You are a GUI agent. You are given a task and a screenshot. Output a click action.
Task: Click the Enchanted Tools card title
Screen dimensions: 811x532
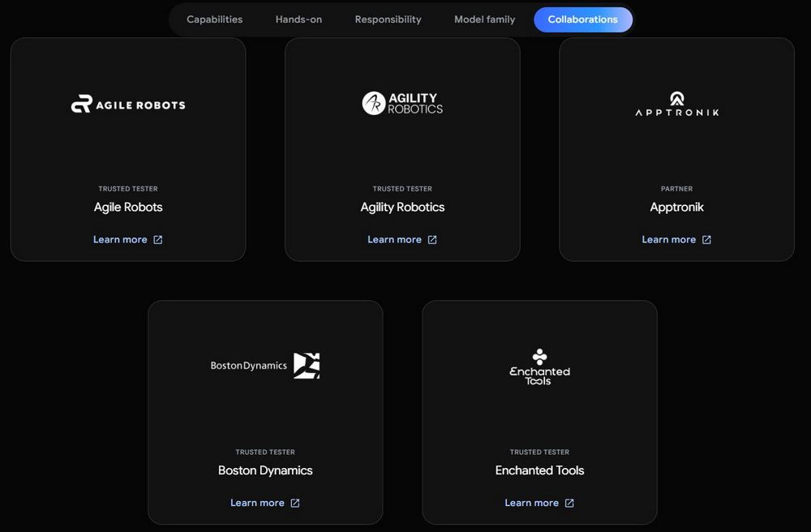[539, 470]
